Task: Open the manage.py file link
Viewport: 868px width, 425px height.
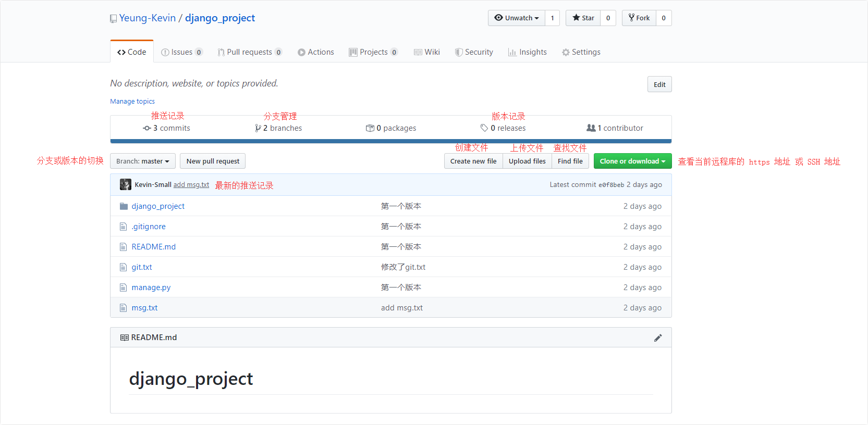Action: pyautogui.click(x=151, y=287)
